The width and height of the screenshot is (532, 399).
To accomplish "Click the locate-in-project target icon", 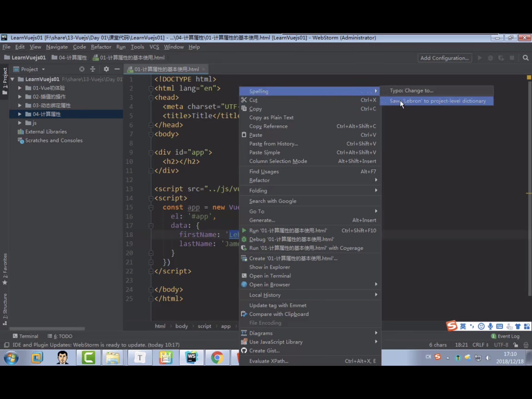I will click(82, 69).
